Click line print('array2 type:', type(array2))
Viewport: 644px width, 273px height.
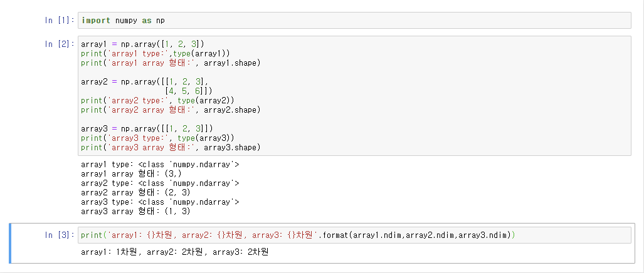pos(158,100)
